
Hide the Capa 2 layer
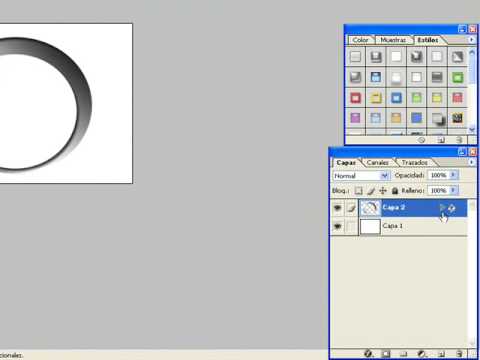click(337, 208)
